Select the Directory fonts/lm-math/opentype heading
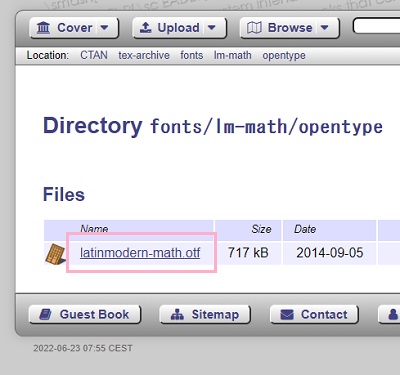400x375 pixels. [213, 126]
